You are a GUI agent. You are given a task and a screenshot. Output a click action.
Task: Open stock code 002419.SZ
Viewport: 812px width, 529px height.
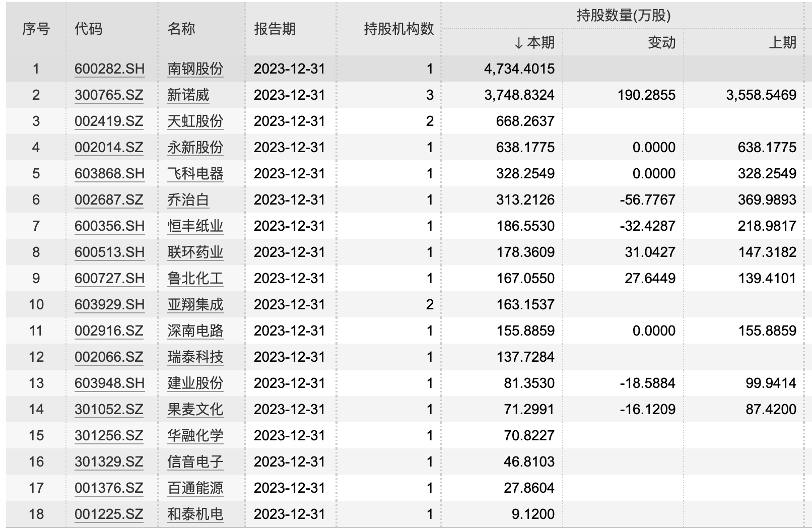pyautogui.click(x=109, y=121)
